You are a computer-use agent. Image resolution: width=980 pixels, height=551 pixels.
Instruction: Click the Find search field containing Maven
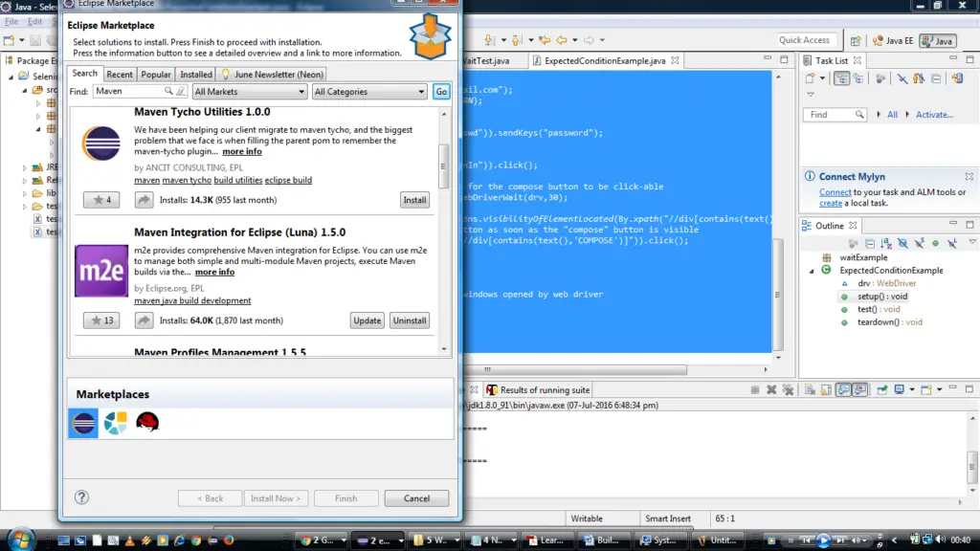[x=127, y=92]
